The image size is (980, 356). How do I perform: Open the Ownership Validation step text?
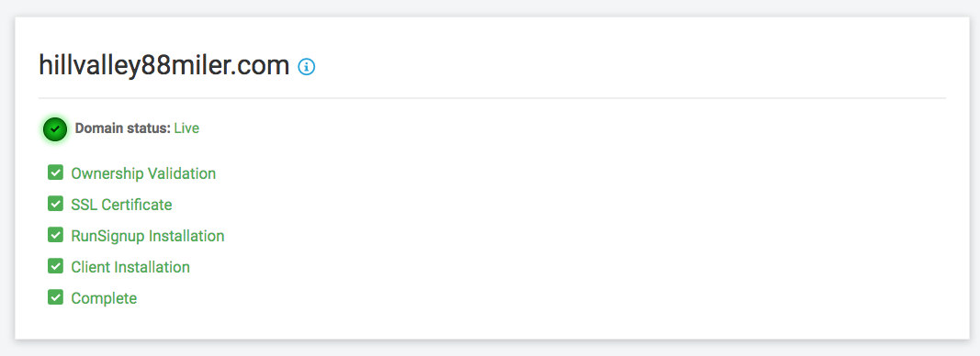[144, 173]
